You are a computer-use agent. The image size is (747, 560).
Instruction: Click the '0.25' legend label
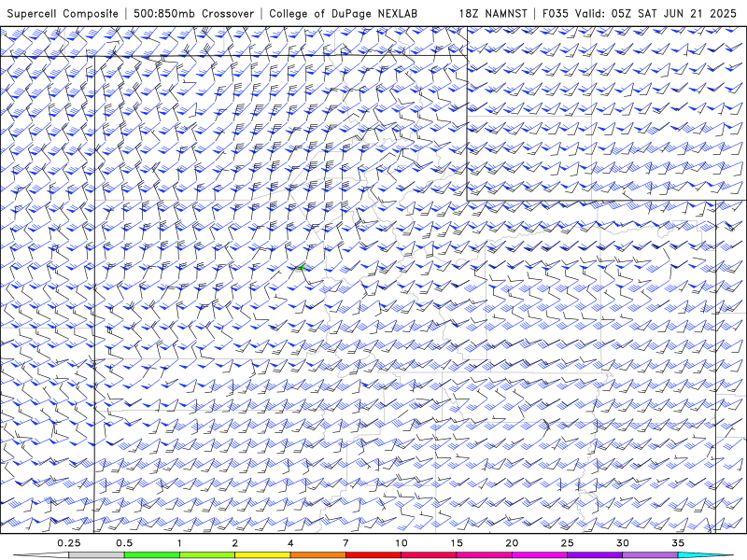click(68, 543)
